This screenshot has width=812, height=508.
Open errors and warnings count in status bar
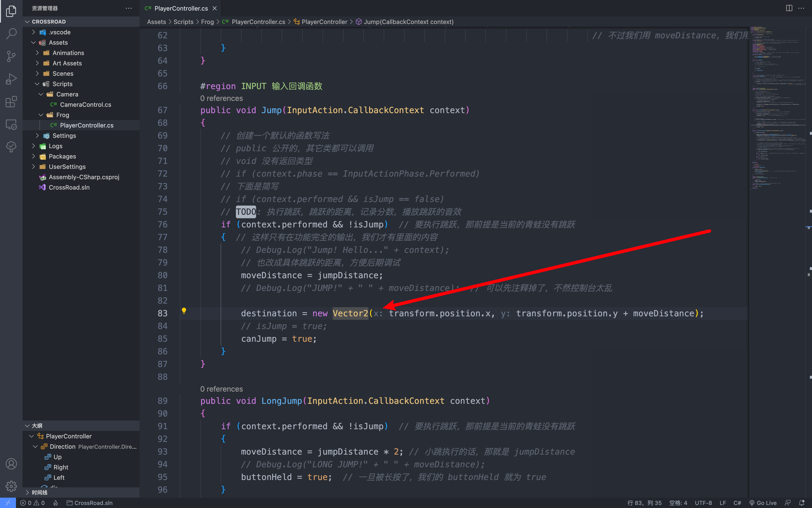point(33,503)
